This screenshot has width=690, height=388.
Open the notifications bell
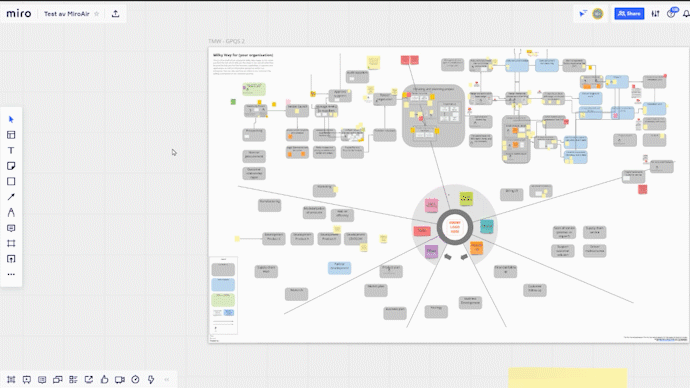click(686, 14)
